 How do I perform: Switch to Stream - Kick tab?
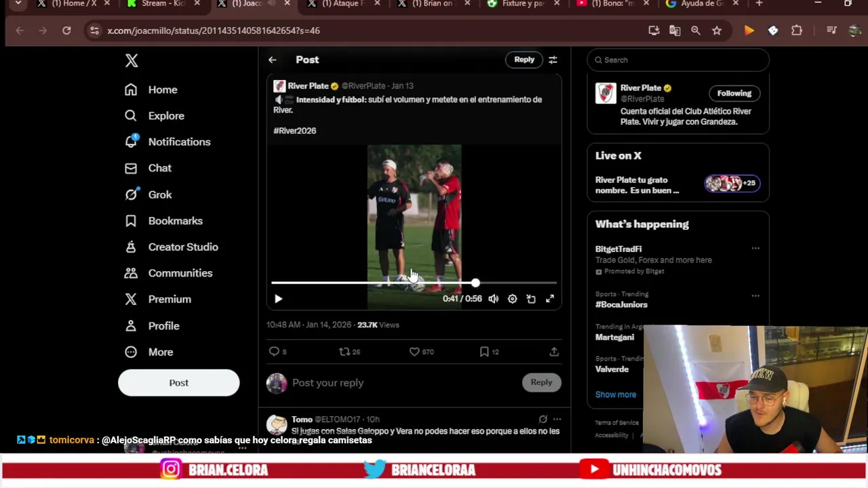pos(163,3)
